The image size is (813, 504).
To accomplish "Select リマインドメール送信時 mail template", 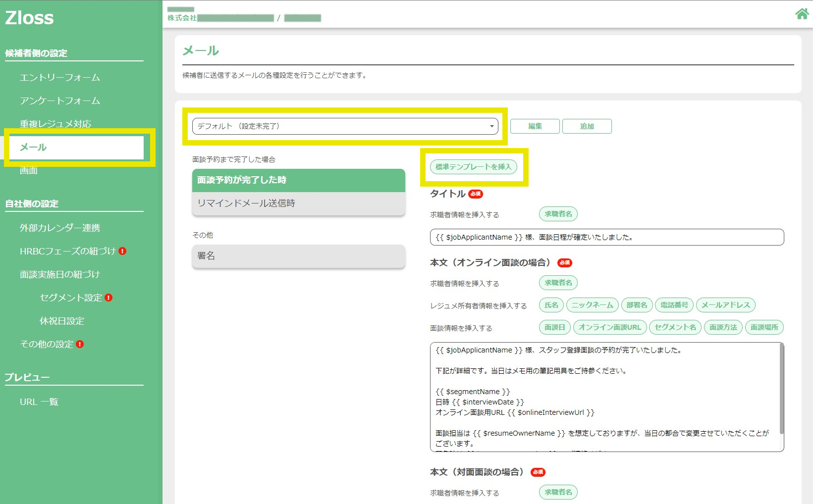I will pyautogui.click(x=299, y=203).
